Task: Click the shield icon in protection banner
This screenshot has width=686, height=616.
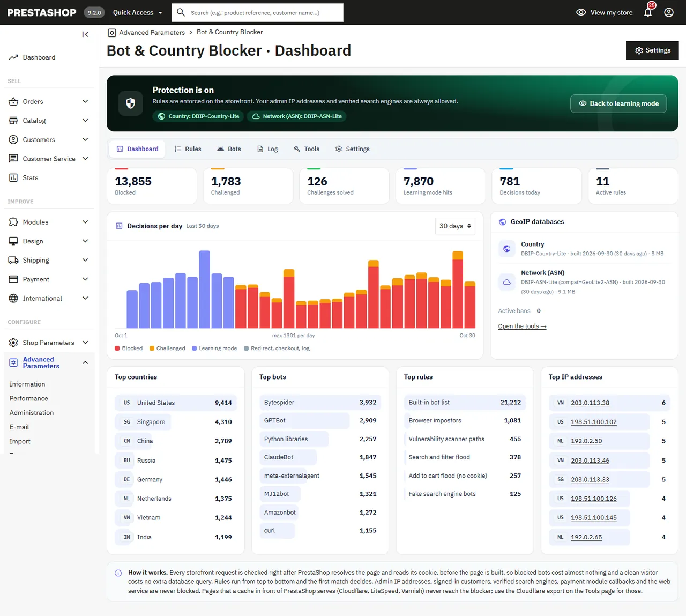Action: point(130,103)
